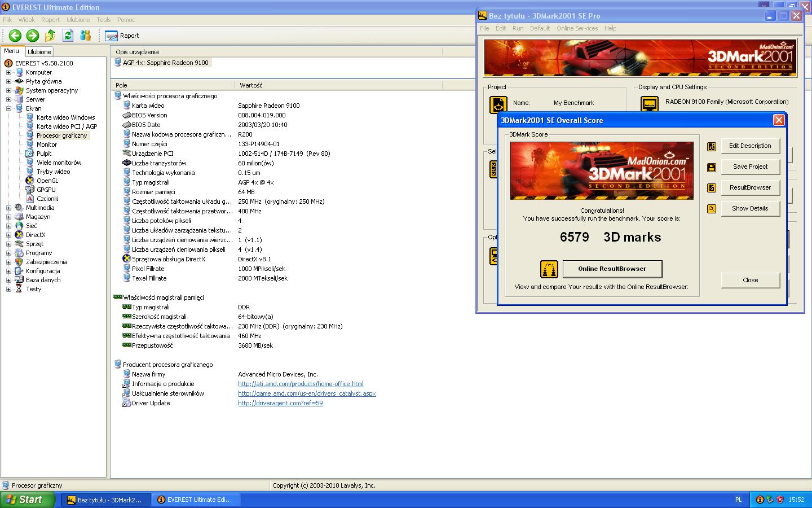Viewport: 812px width, 508px height.
Task: Open the driveragent.com Driver Update link
Action: click(x=280, y=403)
